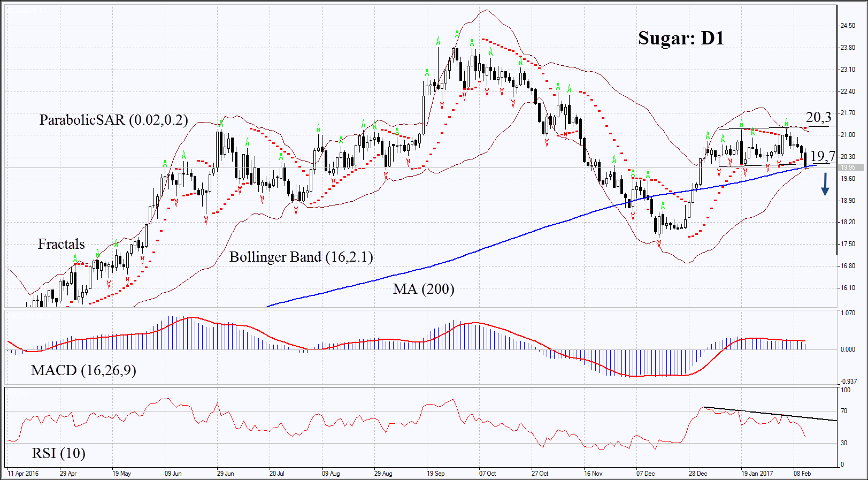
Task: Select the '07 Dec' date label
Action: 646,474
